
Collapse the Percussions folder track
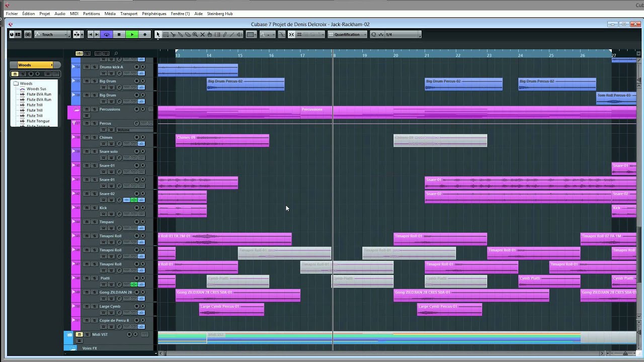click(x=76, y=109)
